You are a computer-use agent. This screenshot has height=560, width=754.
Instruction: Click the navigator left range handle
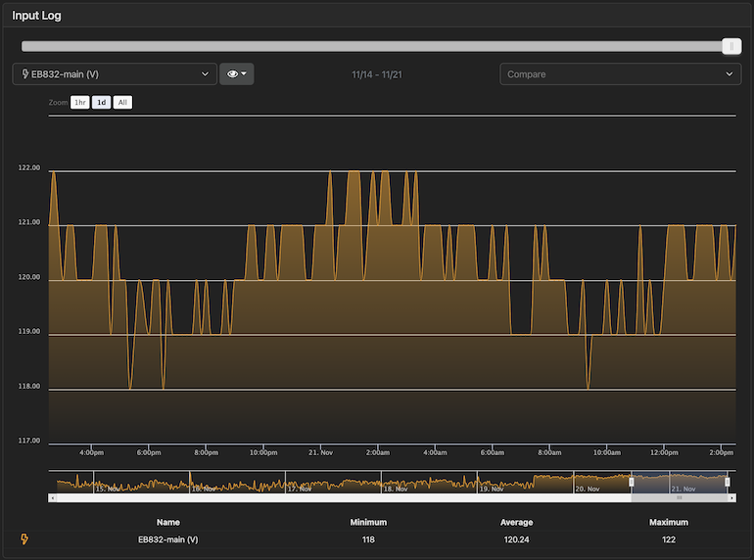632,482
